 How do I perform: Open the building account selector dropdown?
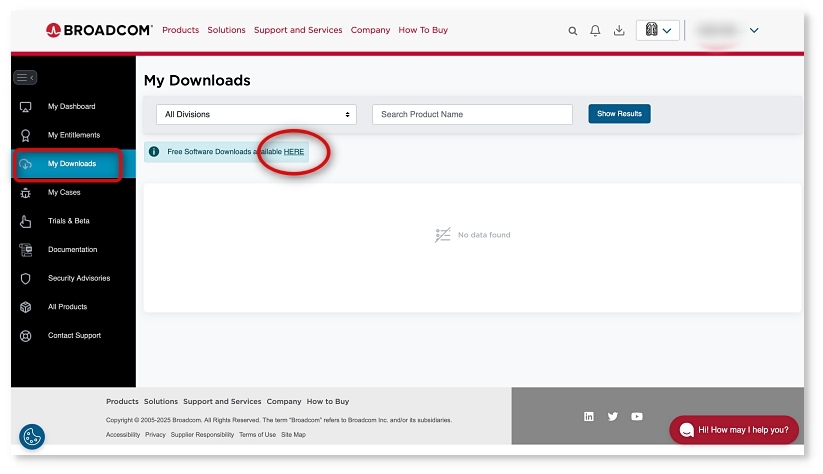click(x=657, y=31)
